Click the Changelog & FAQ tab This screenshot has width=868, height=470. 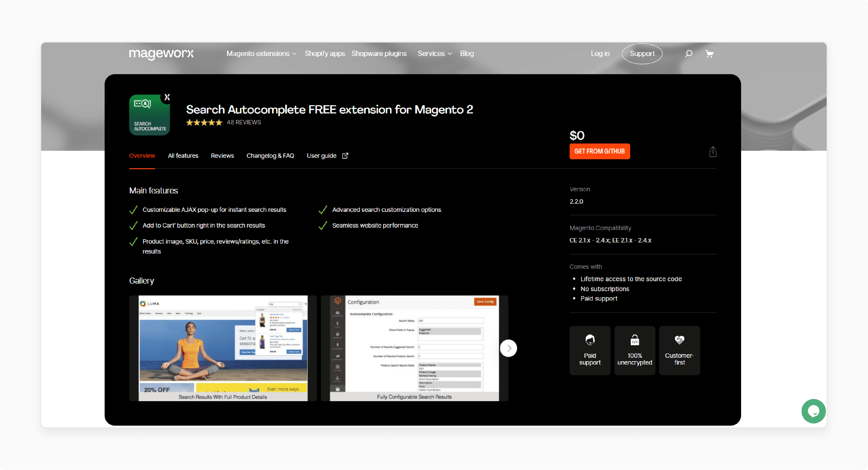[270, 155]
